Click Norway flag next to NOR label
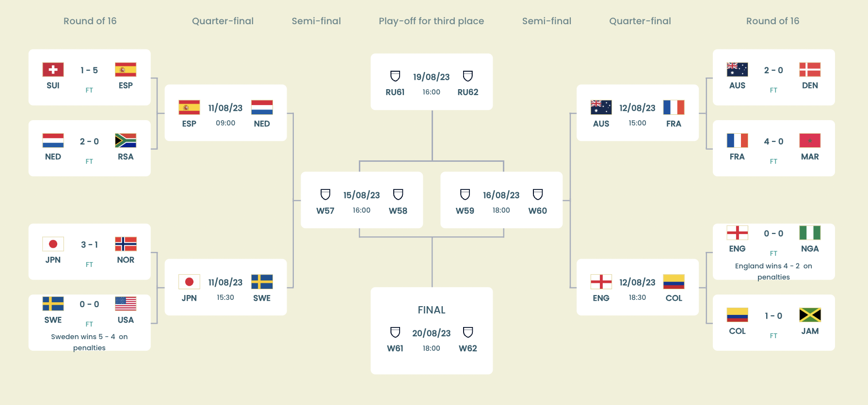 126,244
